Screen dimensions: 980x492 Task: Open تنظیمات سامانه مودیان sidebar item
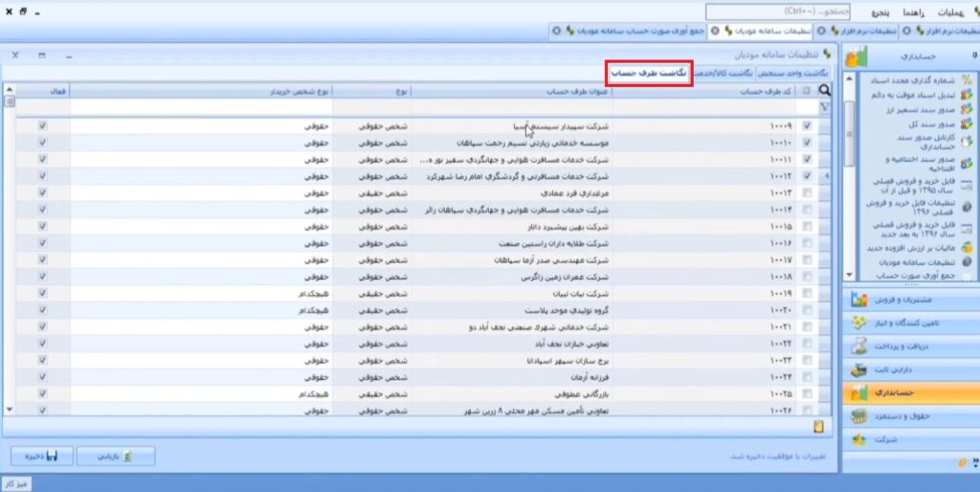pyautogui.click(x=926, y=262)
